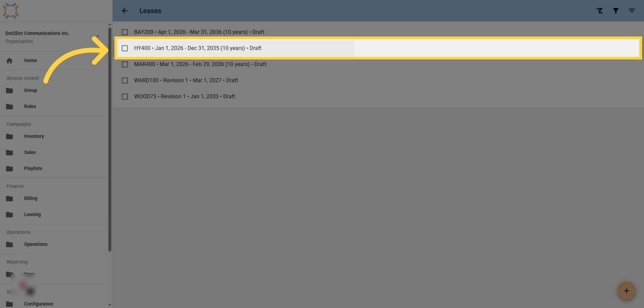Clear filters with the crossed-out funnel icon
This screenshot has height=308, width=644.
click(x=600, y=11)
